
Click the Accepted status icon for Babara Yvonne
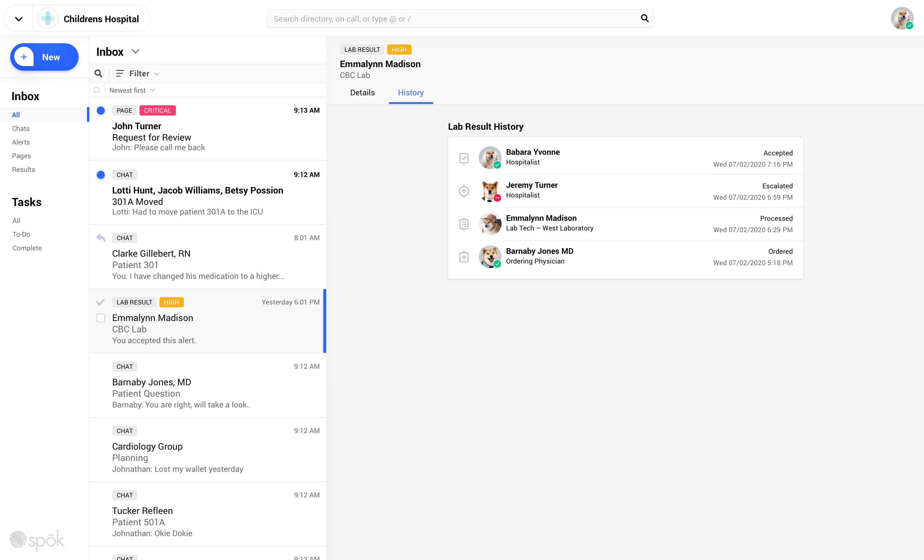point(464,158)
